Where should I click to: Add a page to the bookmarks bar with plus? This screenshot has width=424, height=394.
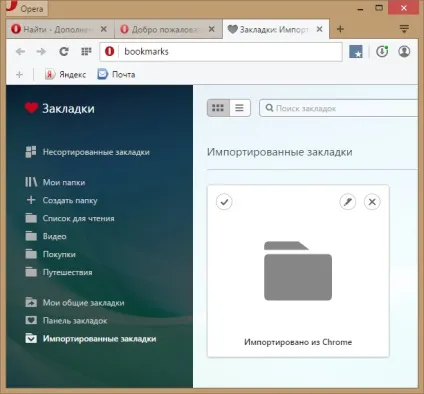click(x=19, y=74)
